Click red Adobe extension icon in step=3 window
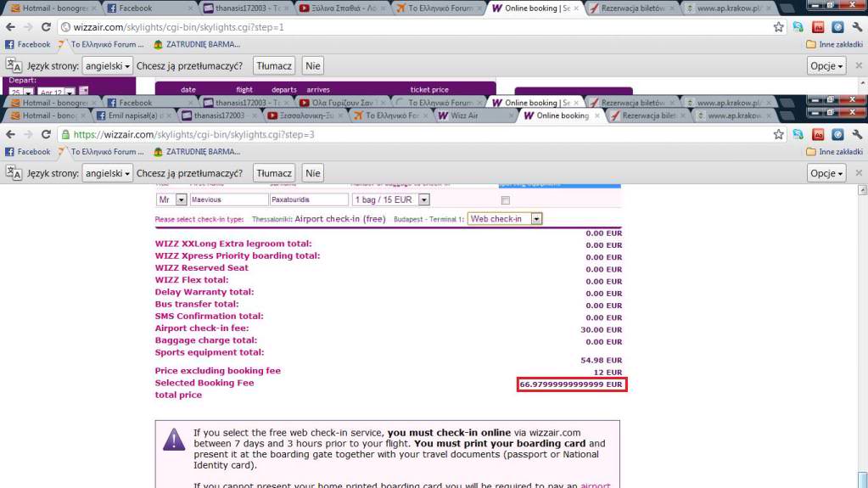Screen dimensions: 868x488 (x=818, y=134)
